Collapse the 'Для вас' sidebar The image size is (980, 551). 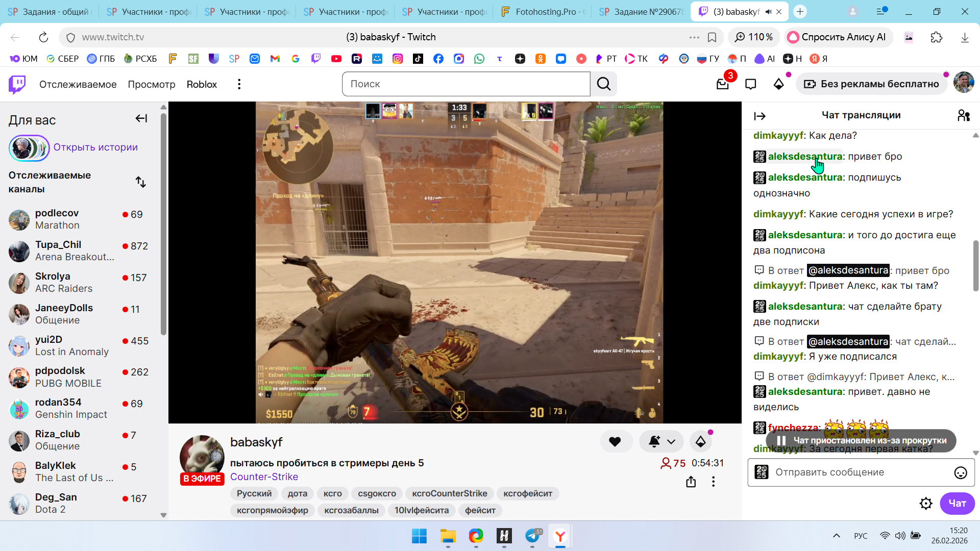coord(141,119)
